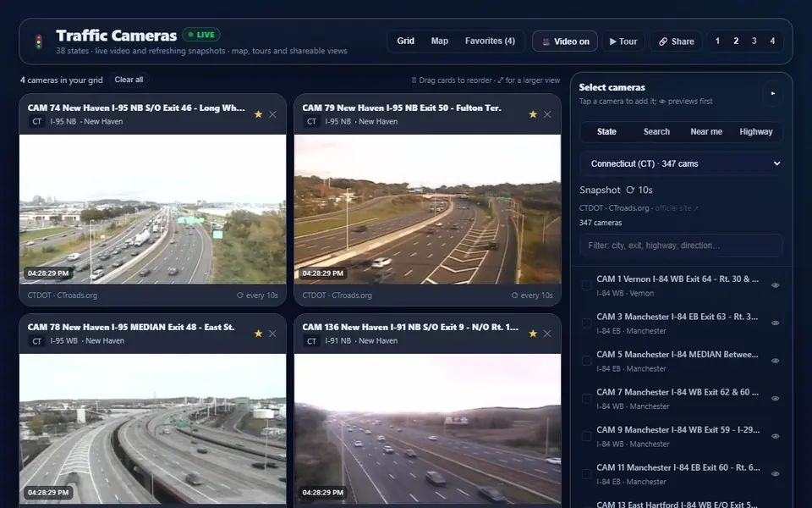Open the CAM 78 East St. camera image
The height and width of the screenshot is (508, 812).
[153, 429]
